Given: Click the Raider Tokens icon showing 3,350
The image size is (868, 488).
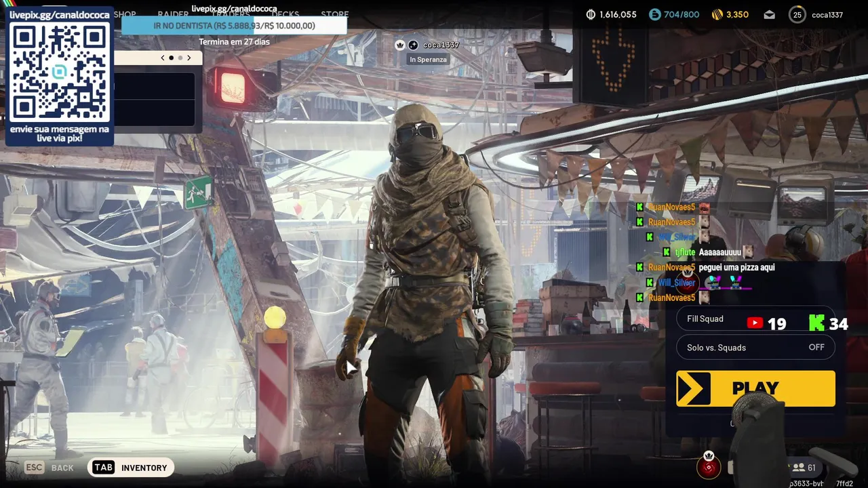Looking at the screenshot, I should click(x=717, y=14).
